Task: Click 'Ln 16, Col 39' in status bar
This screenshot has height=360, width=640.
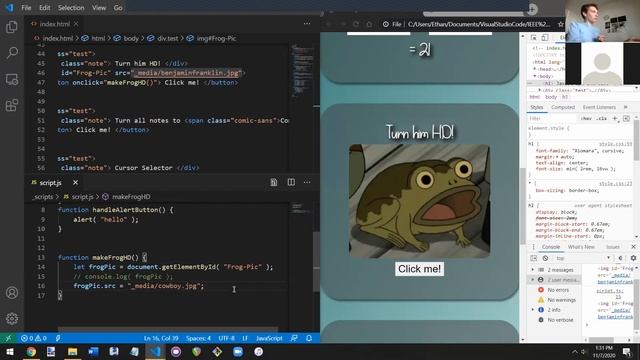Action: (161, 338)
